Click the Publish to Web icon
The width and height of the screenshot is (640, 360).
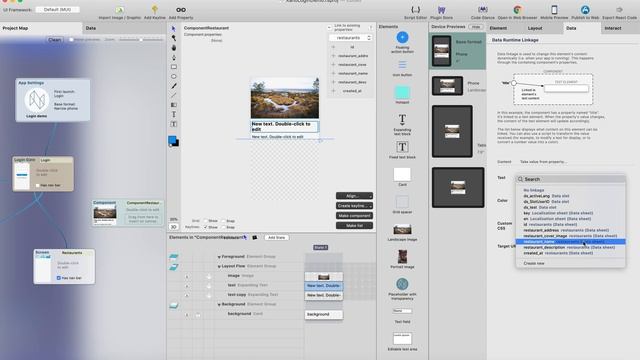tap(585, 9)
